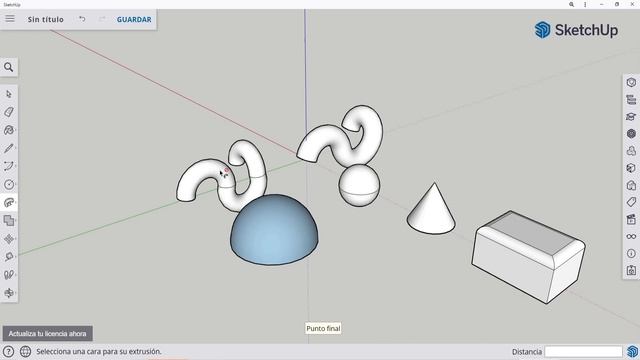Click the highlighted Follow Me tool
The width and height of the screenshot is (640, 360).
[9, 202]
